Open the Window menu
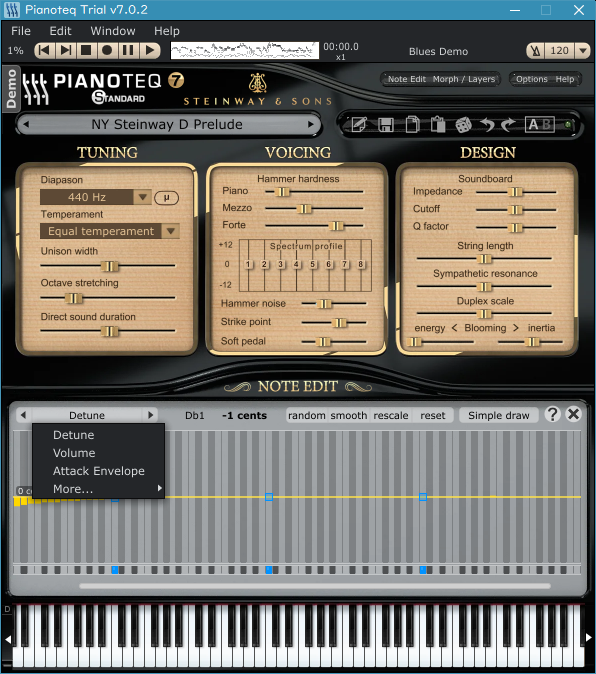 [113, 31]
